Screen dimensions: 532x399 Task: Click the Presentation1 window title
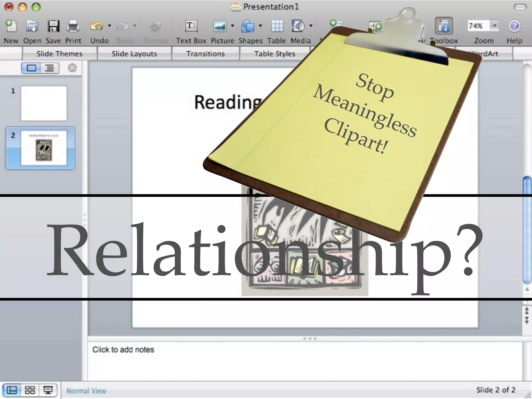pos(271,7)
